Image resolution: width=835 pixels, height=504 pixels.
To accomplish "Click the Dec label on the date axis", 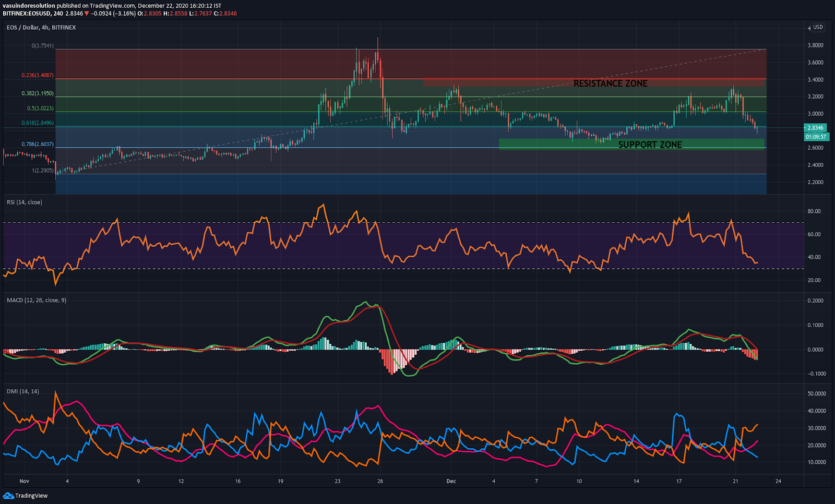I will 451,481.
